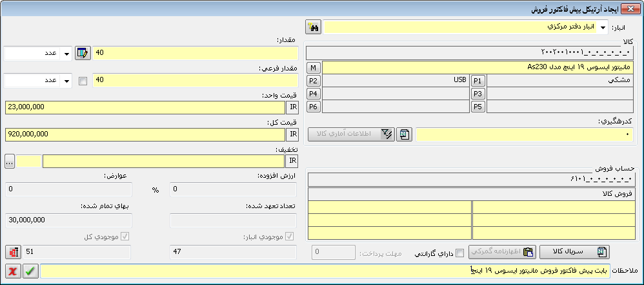The height and width of the screenshot is (285, 644).
Task: Click the quantity calculator icon next to مقدار
Action: [83, 53]
